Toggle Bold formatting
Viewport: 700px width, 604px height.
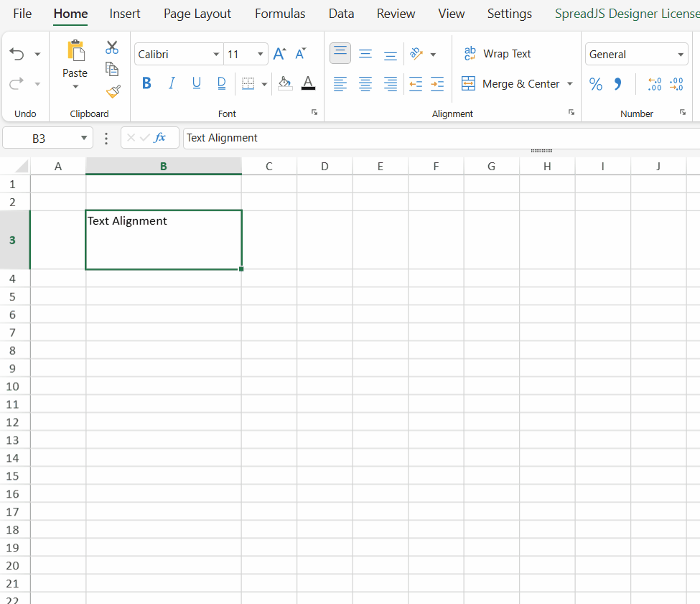(146, 84)
